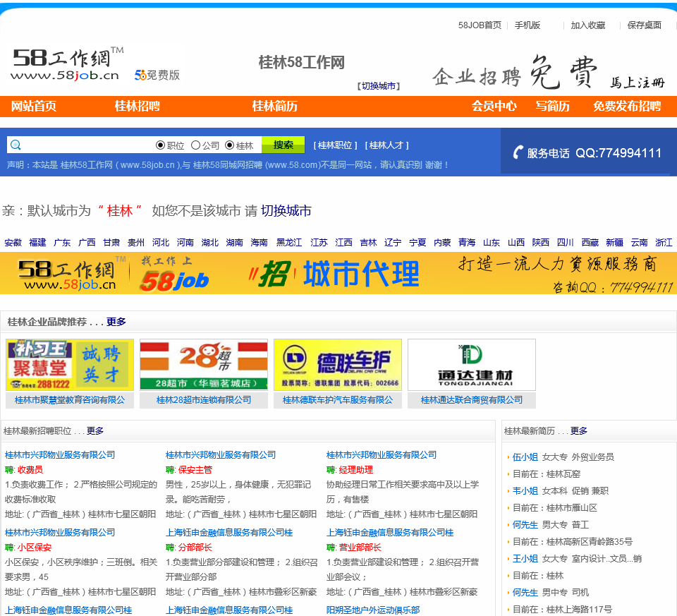
Task: Open 免费发布招聘 navigation item
Action: click(627, 107)
